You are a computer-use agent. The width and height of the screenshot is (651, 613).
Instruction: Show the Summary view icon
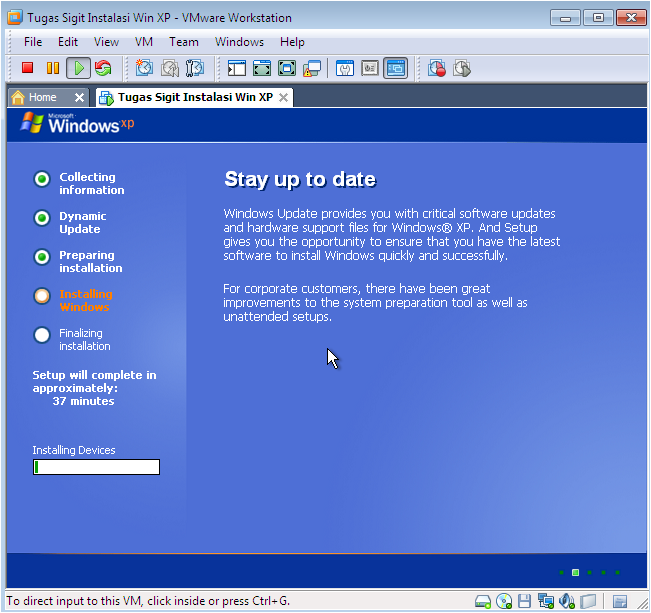coord(345,68)
